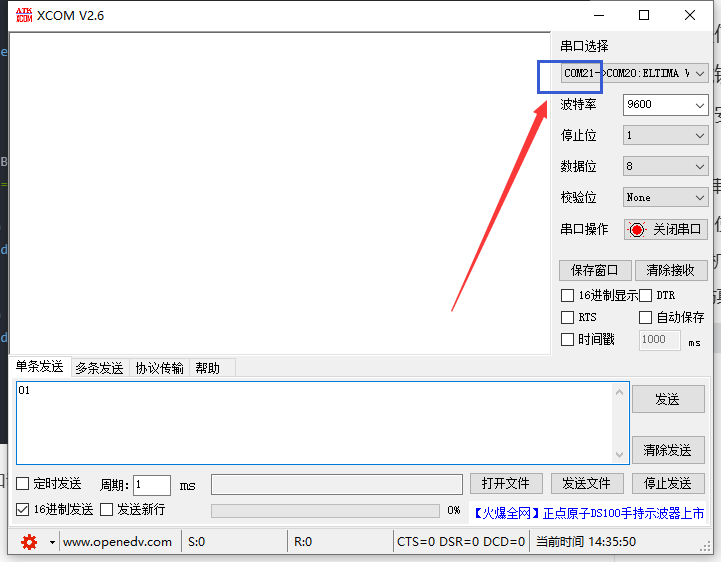The image size is (721, 562).
Task: Click the file send progress bar
Action: (x=325, y=510)
